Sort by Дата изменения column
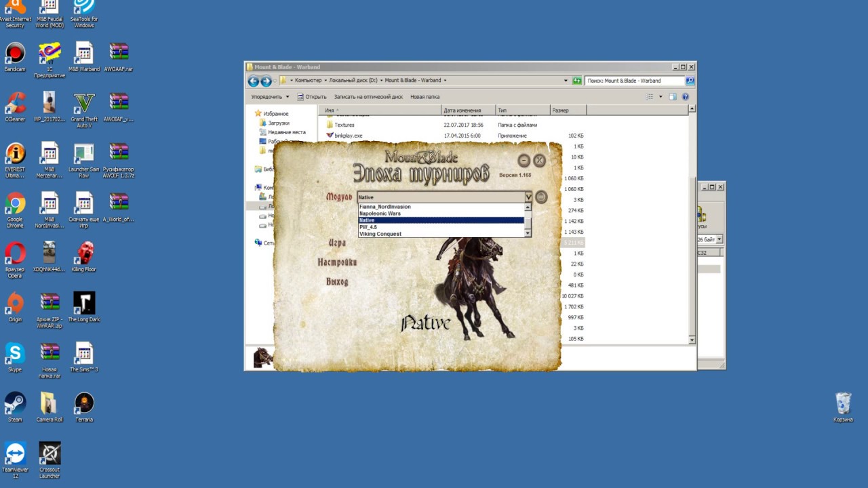Viewport: 868px width, 488px height. coord(468,110)
